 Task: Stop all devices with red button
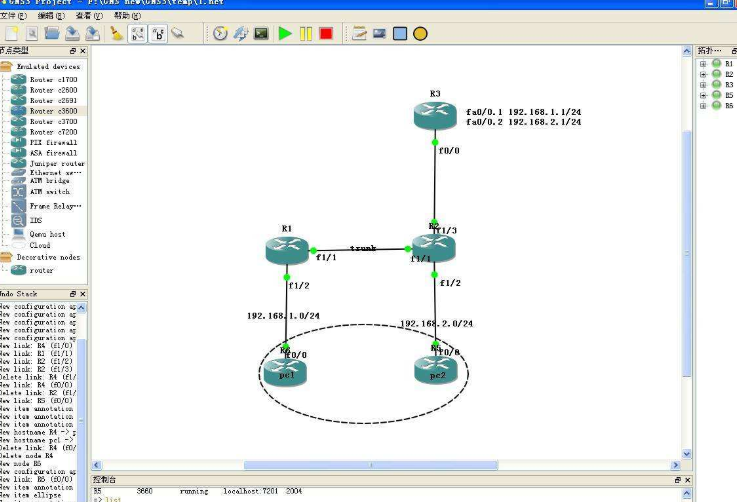coord(326,33)
